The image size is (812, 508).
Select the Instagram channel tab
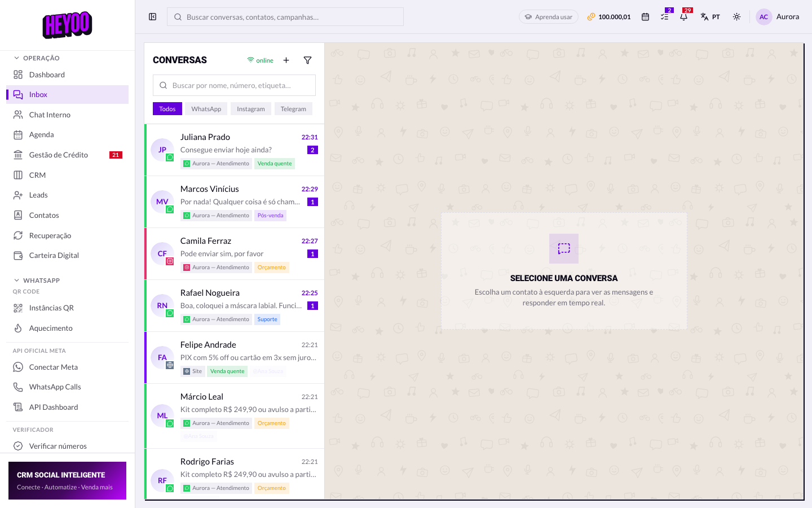tap(251, 109)
